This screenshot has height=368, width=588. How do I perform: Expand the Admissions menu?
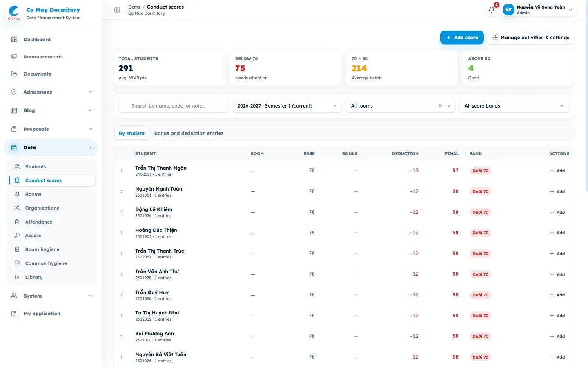pyautogui.click(x=51, y=92)
